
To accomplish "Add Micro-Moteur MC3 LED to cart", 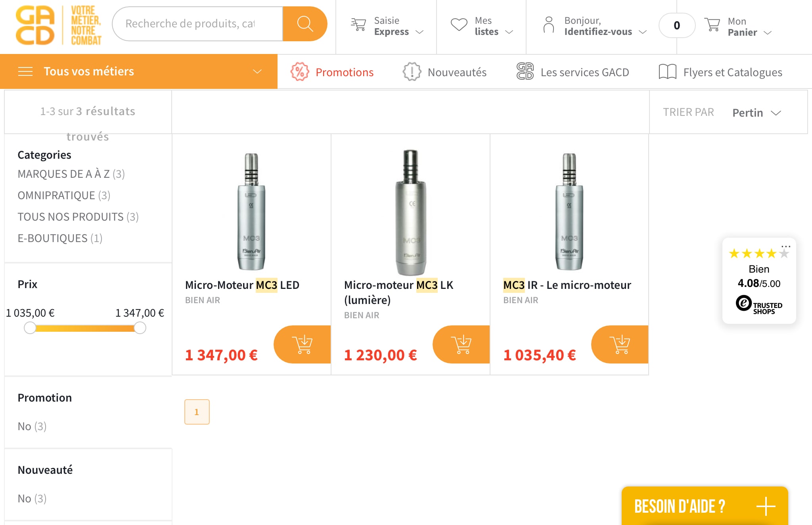I will pos(303,344).
